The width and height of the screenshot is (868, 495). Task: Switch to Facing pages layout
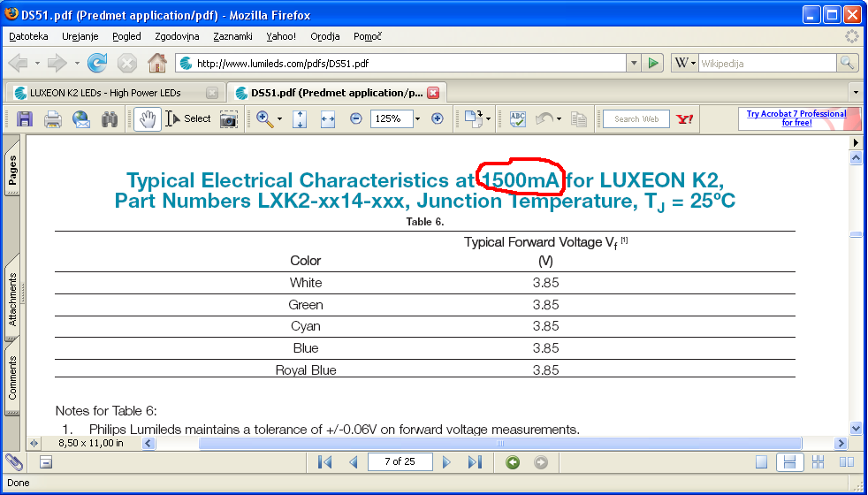point(847,461)
